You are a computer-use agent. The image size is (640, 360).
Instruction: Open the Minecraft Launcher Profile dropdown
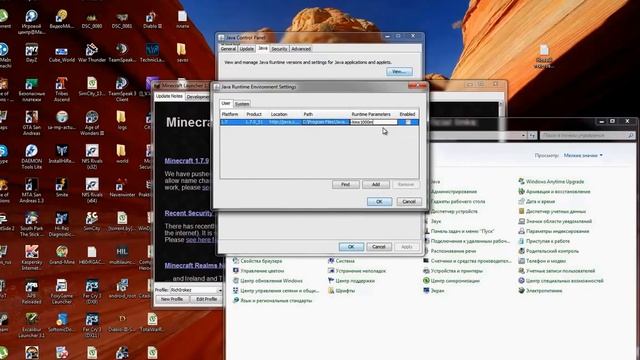tap(219, 290)
